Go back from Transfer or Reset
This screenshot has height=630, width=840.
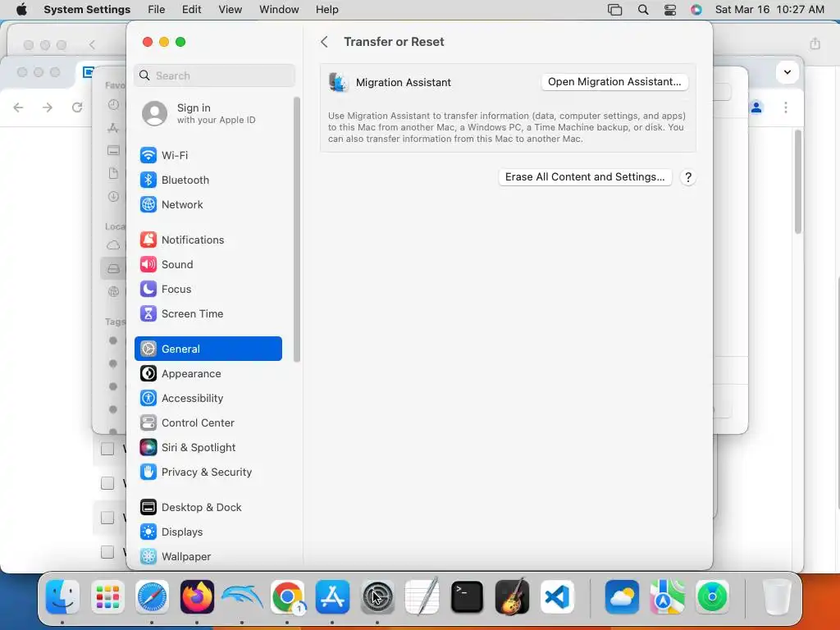tap(324, 42)
